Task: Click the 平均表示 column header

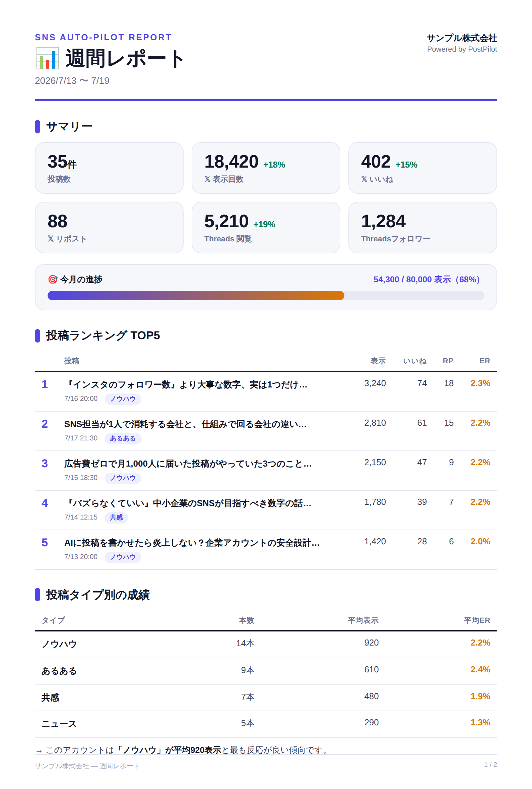Action: point(363,620)
